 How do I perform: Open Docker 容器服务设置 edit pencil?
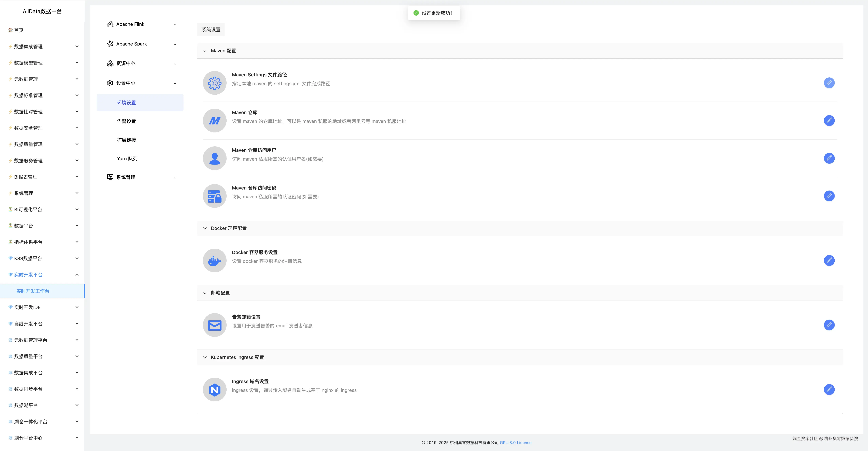tap(829, 260)
